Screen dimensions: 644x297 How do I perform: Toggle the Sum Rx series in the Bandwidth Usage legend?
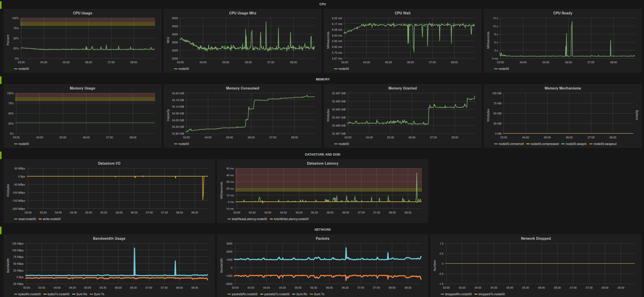click(82, 294)
